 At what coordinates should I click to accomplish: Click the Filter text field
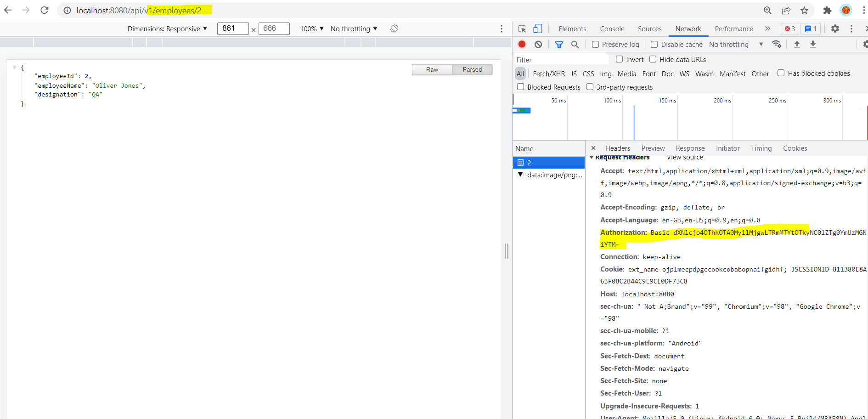560,60
